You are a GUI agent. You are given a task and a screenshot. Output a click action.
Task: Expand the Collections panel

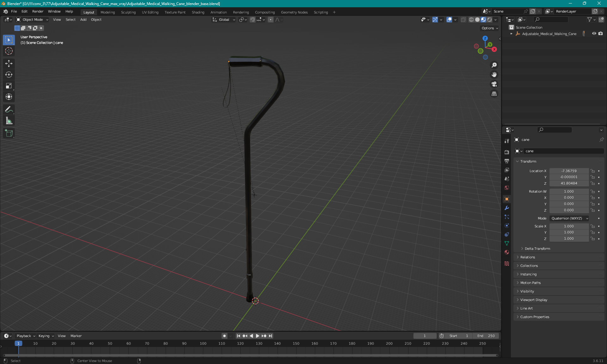click(529, 266)
